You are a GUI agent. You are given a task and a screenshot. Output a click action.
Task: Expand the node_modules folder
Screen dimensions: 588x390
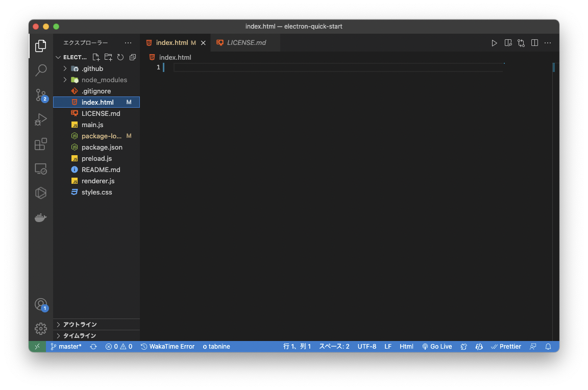97,80
